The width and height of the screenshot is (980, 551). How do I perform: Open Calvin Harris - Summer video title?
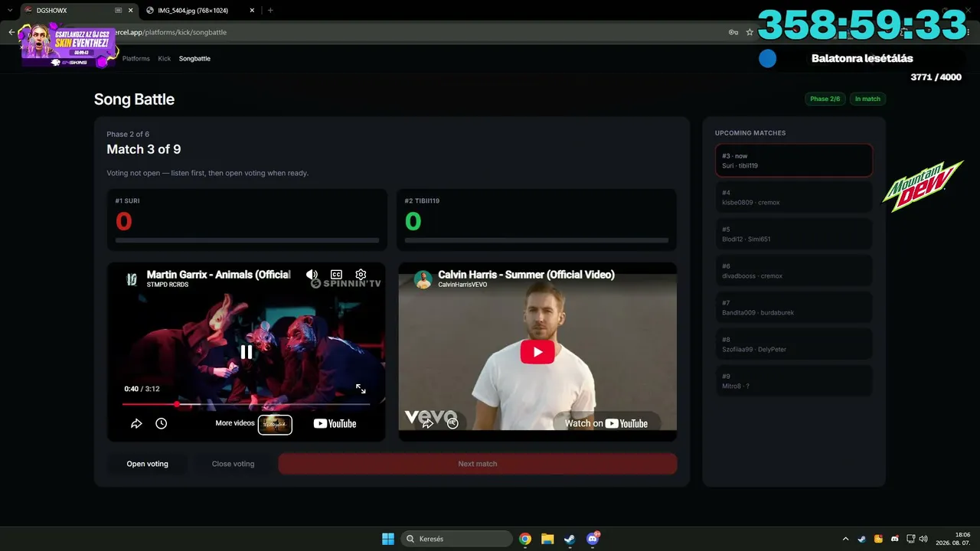[x=526, y=275]
